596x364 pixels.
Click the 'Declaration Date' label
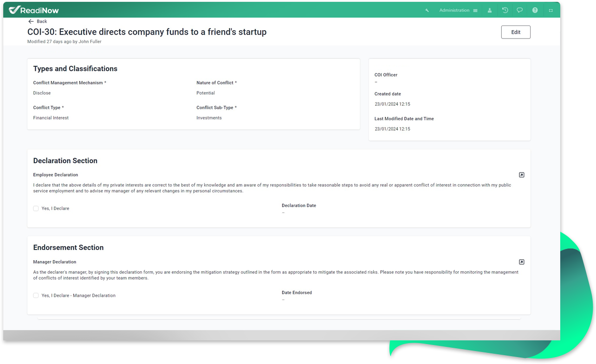tap(299, 205)
